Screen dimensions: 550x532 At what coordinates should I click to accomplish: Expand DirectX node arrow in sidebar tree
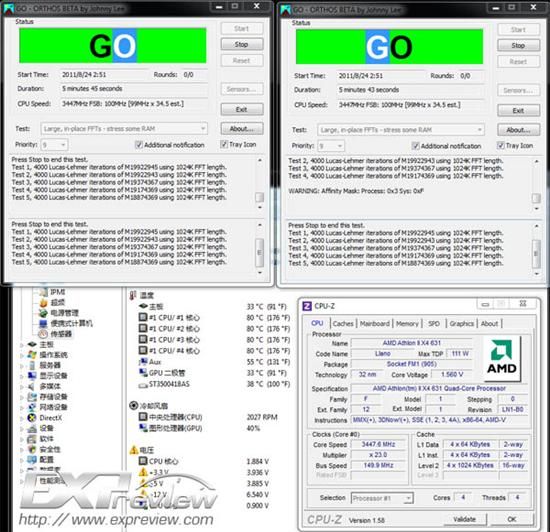click(22, 418)
